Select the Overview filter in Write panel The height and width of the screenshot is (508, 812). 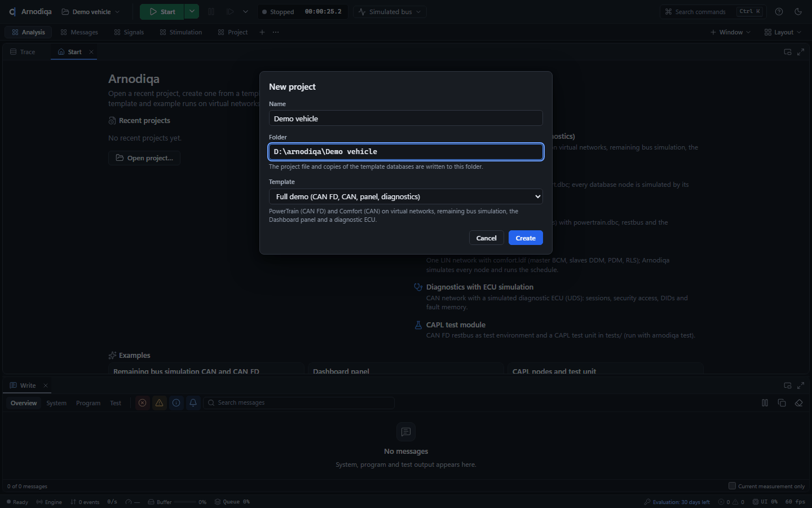[x=24, y=403]
